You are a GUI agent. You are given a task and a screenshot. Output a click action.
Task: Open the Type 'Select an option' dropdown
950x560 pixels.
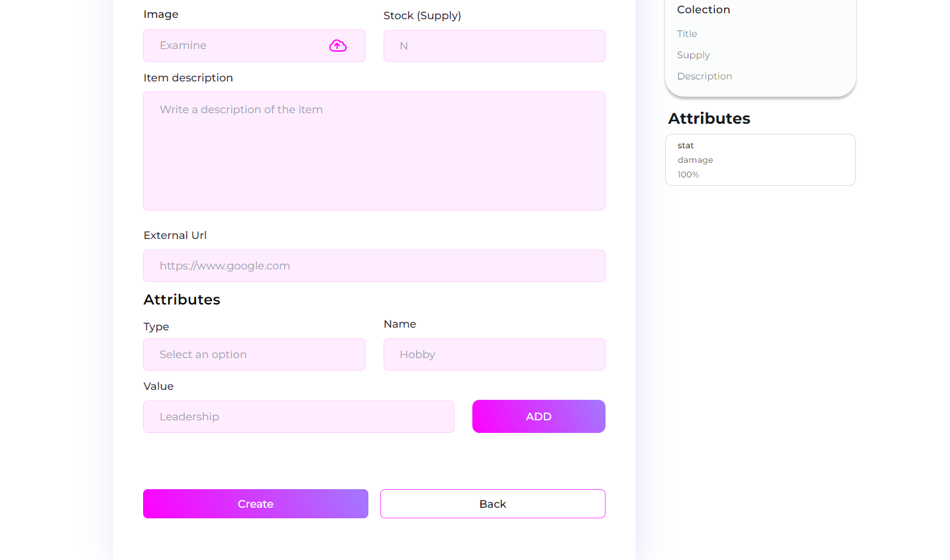tap(254, 355)
